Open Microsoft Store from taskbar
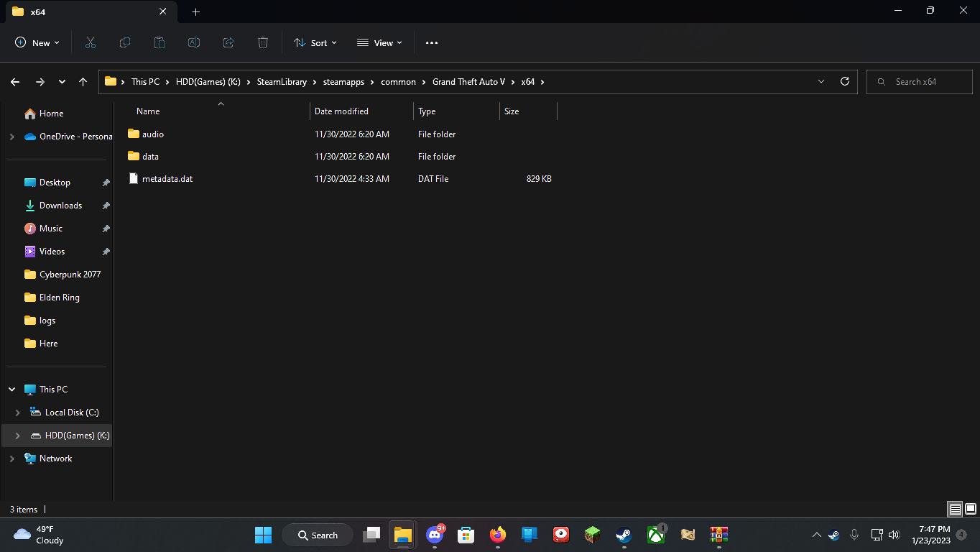 [466, 535]
